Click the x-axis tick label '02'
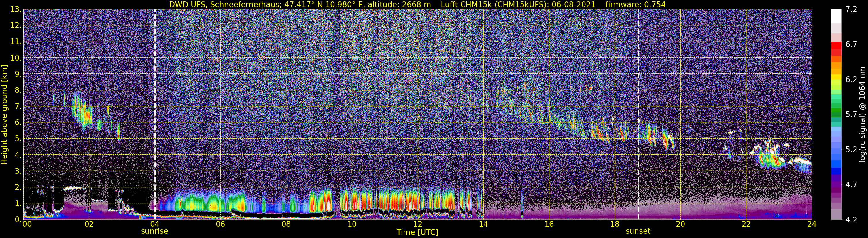The image size is (868, 238). click(x=89, y=224)
